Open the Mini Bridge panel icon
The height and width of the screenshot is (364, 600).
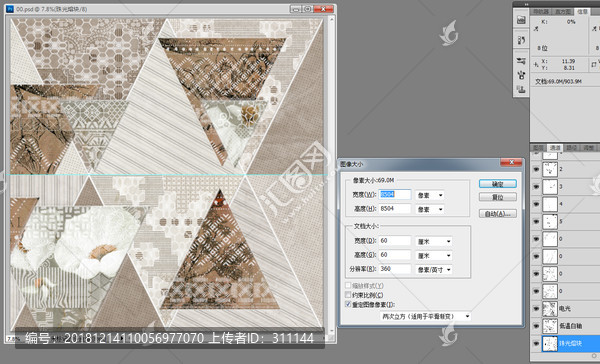521,20
